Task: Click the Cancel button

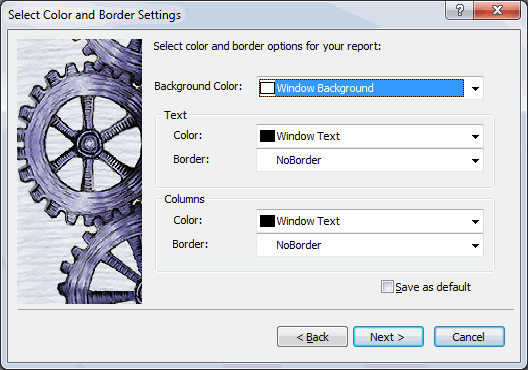Action: 469,336
